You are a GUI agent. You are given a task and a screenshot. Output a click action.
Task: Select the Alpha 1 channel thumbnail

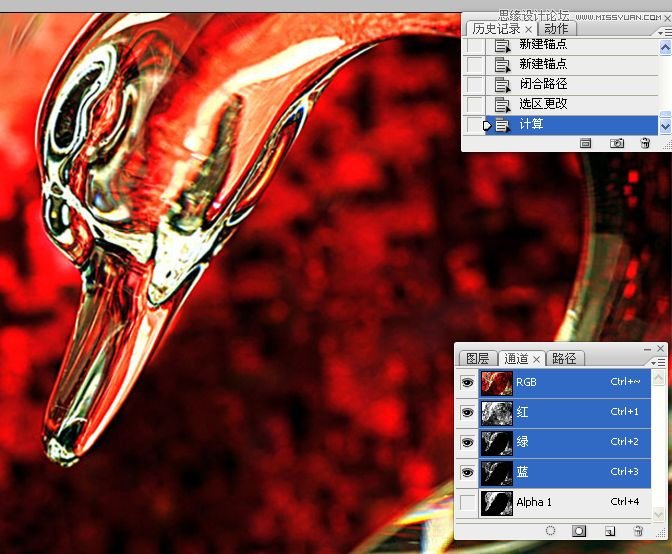(496, 502)
